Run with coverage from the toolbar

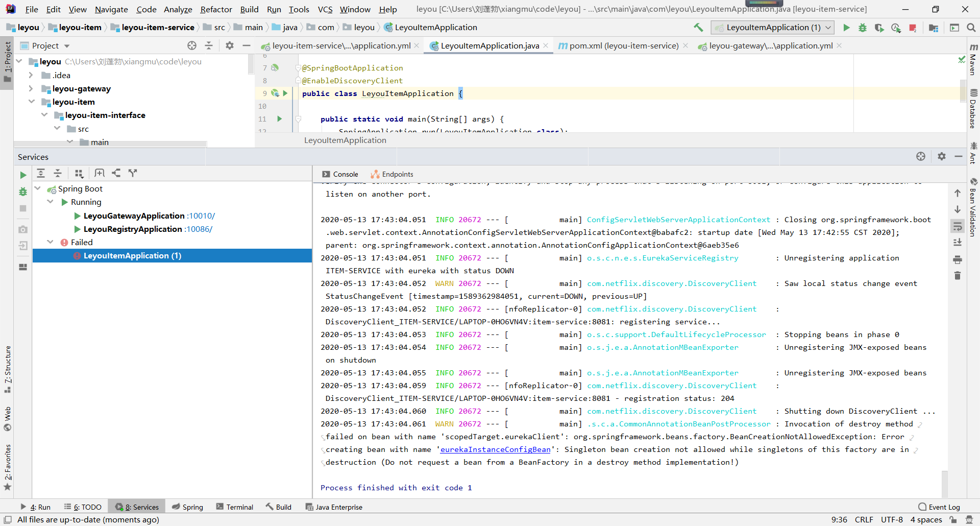[x=879, y=28]
